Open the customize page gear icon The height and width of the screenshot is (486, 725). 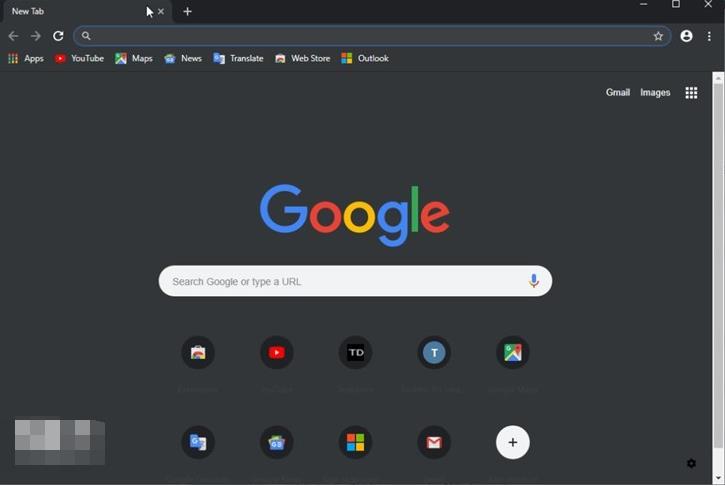(x=691, y=463)
